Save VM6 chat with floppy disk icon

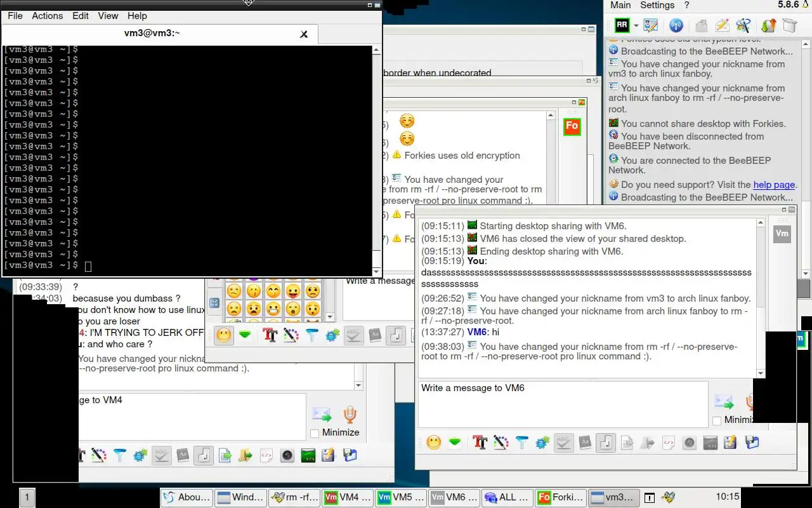point(752,443)
